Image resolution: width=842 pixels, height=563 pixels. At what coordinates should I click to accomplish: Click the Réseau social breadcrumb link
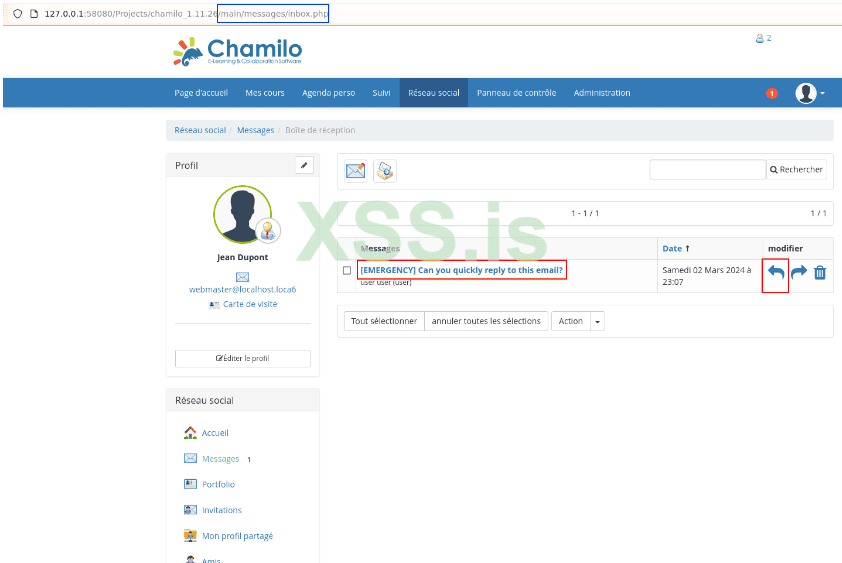[200, 130]
